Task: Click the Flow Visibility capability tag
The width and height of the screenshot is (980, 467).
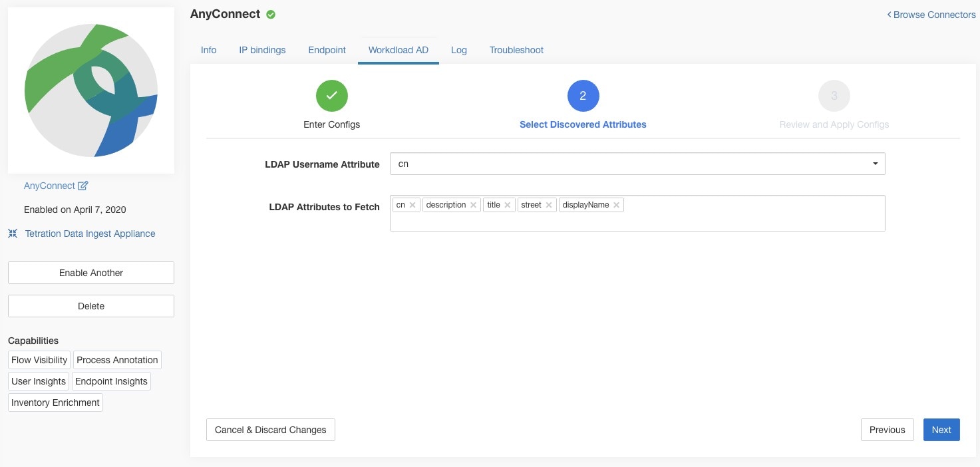Action: tap(39, 360)
